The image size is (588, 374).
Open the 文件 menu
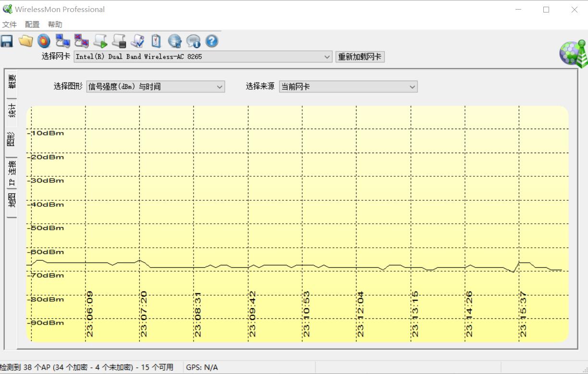tap(9, 24)
